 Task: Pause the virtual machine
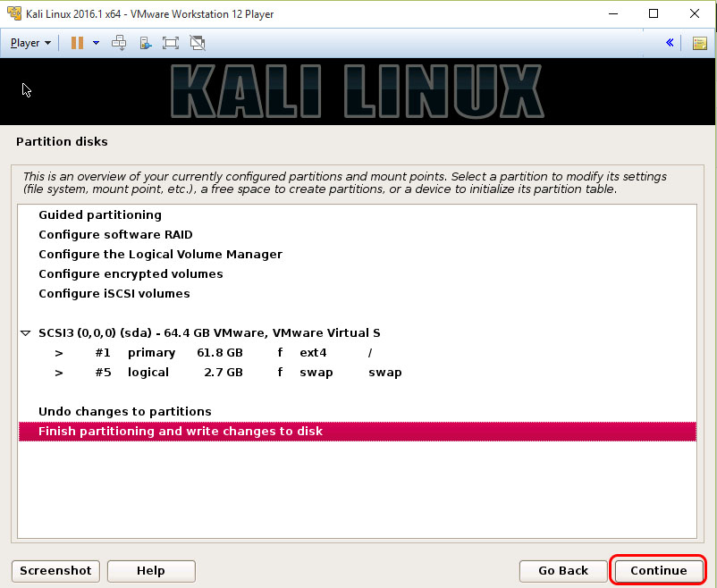click(77, 43)
